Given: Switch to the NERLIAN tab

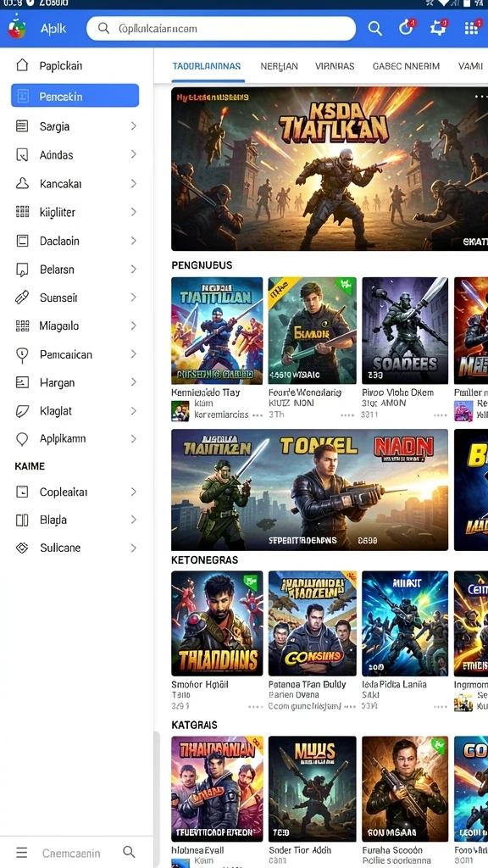Looking at the screenshot, I should 279,66.
